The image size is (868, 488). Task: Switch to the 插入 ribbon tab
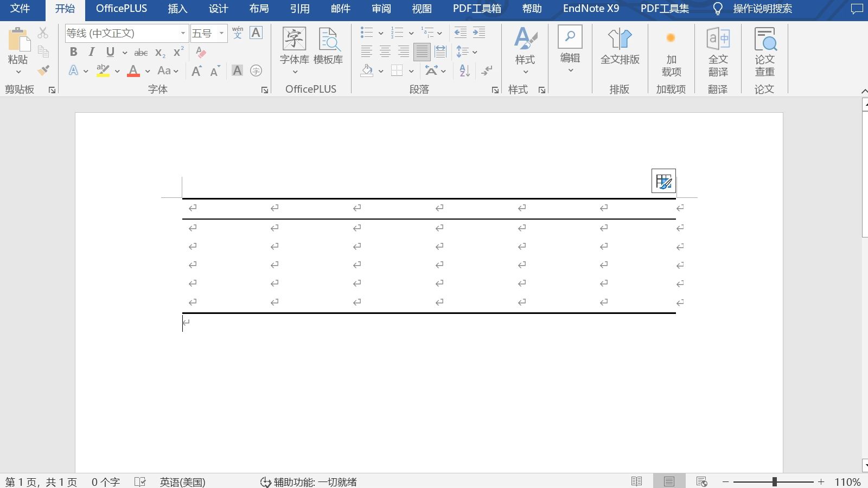coord(177,9)
